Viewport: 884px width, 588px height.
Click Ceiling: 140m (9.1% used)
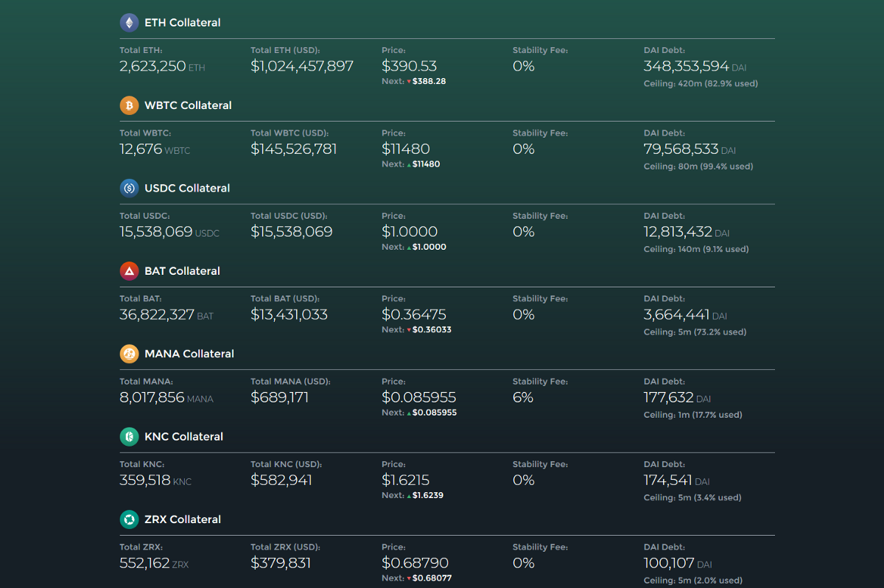pos(696,249)
